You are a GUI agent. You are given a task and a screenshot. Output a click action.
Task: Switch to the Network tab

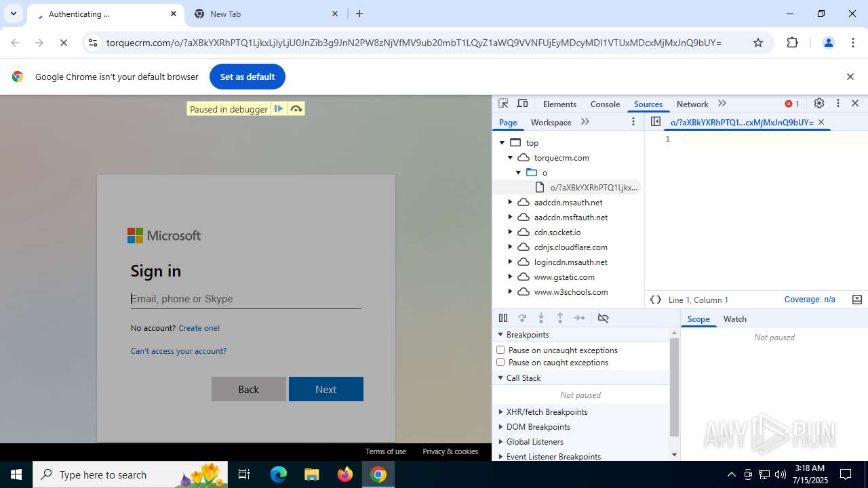692,104
